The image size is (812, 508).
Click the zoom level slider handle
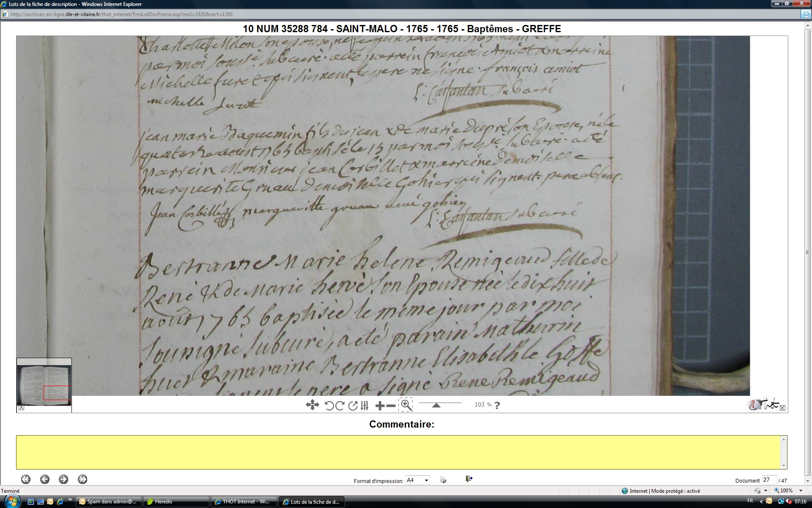436,406
